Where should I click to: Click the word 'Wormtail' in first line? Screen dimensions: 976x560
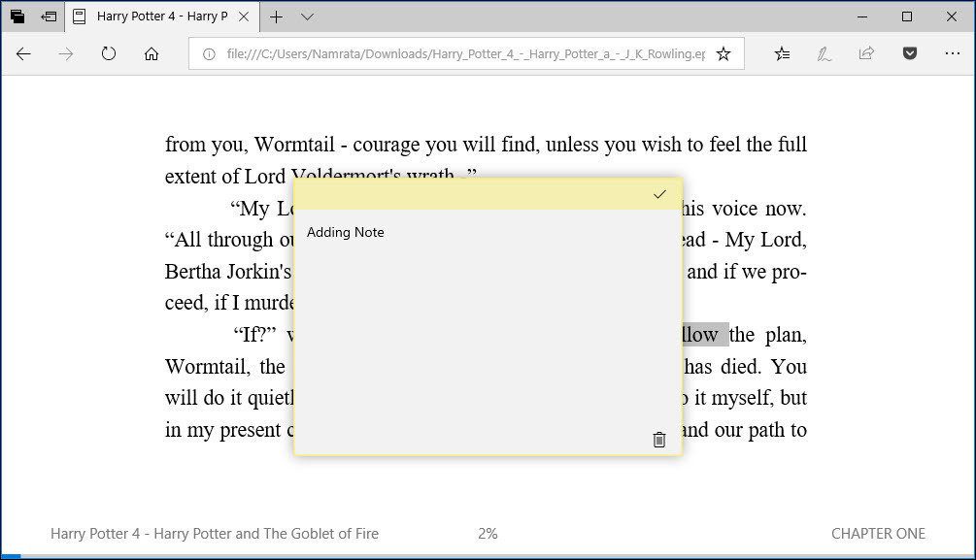point(294,145)
